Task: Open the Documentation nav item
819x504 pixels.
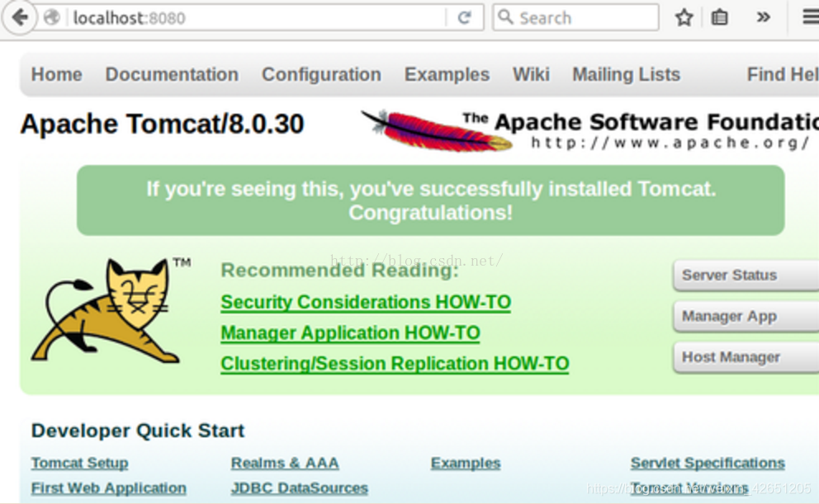Action: 172,74
